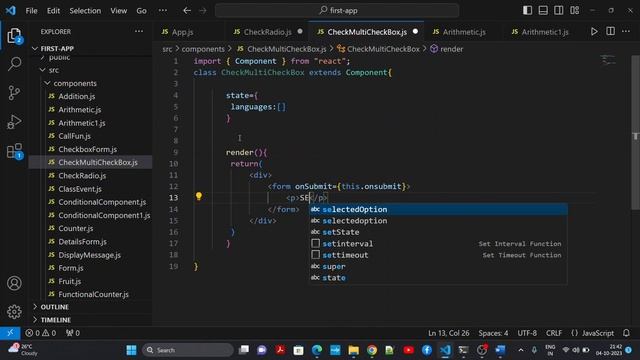Select the setinterval snippet suggestion
The width and height of the screenshot is (640, 360).
438,244
